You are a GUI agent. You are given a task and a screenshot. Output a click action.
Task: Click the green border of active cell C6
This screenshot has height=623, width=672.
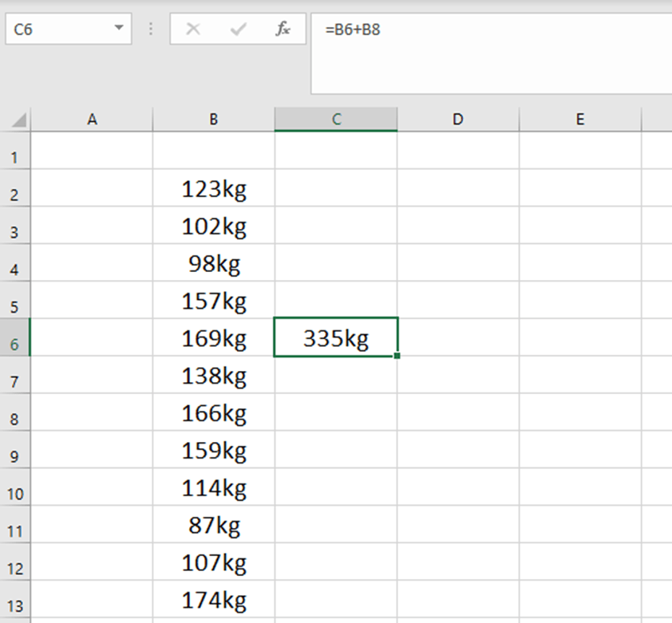click(336, 319)
